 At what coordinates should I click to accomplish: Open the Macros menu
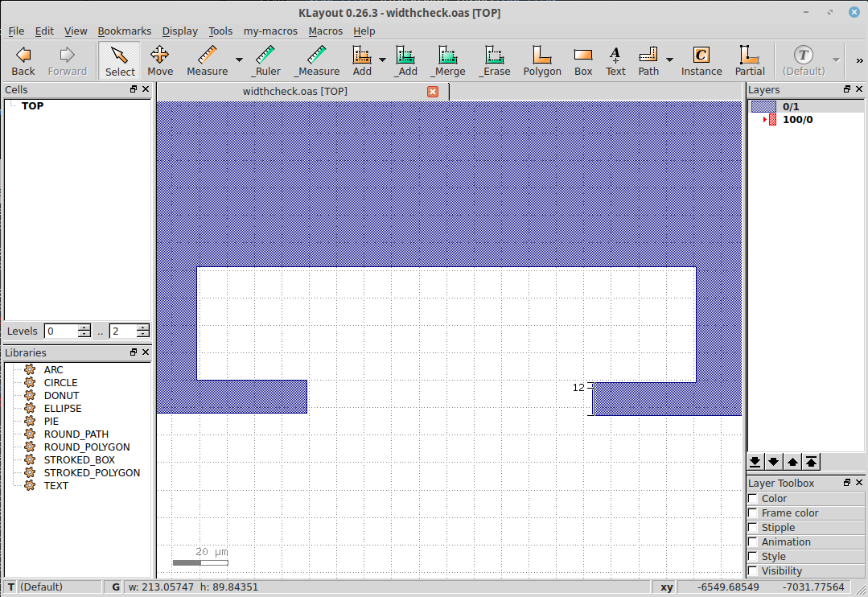[325, 31]
